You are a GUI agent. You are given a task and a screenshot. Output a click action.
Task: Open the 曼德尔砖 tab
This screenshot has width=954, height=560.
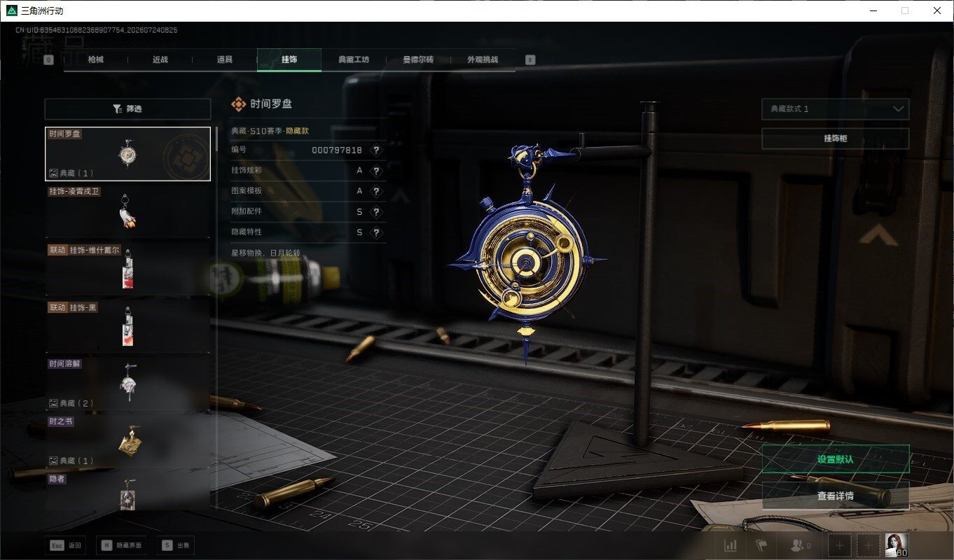[x=418, y=59]
